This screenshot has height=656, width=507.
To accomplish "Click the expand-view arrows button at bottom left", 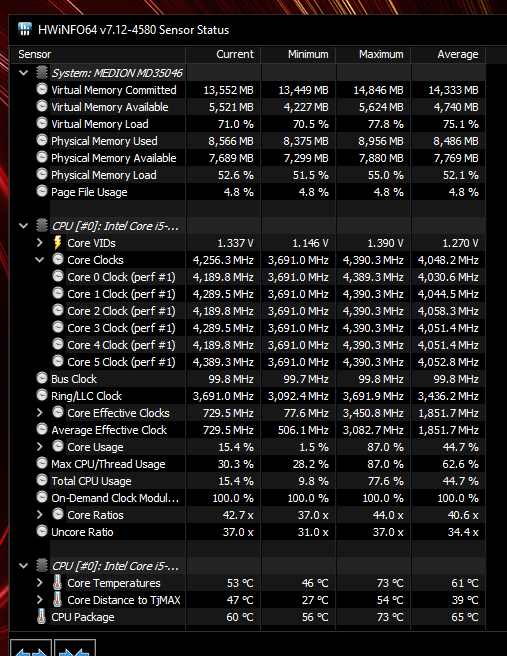I will tap(31, 648).
